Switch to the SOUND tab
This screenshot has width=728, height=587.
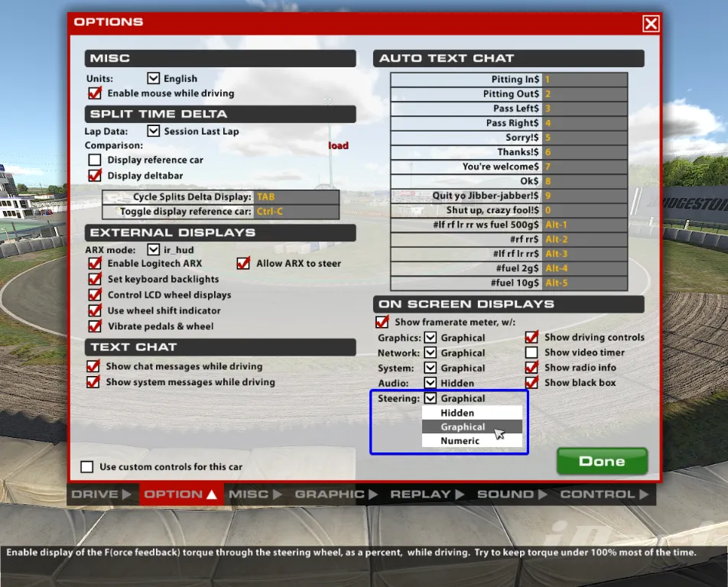click(x=512, y=495)
